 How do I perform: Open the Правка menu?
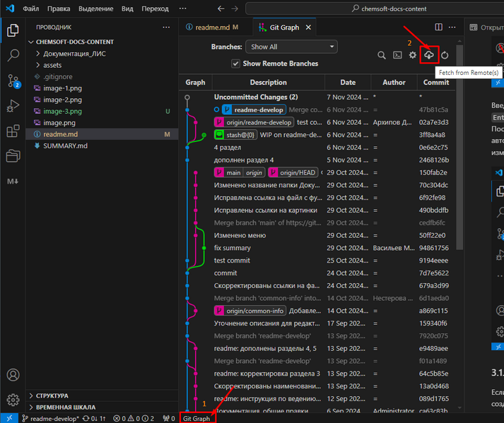(x=59, y=8)
